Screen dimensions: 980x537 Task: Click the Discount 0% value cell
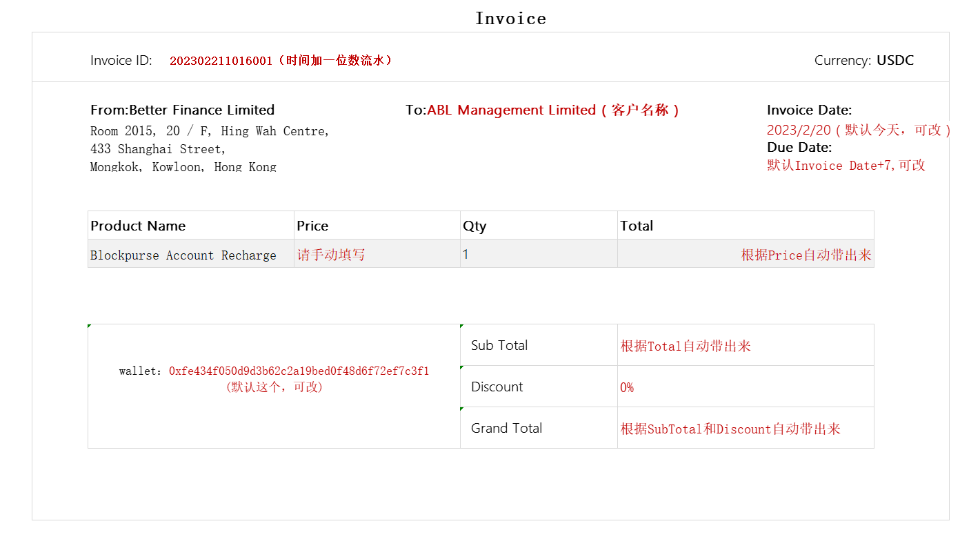[746, 387]
